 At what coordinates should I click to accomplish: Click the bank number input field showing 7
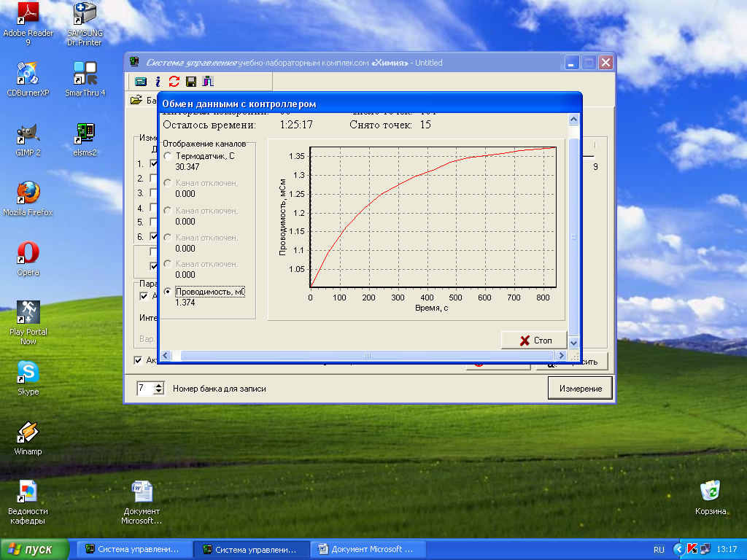[x=145, y=388]
